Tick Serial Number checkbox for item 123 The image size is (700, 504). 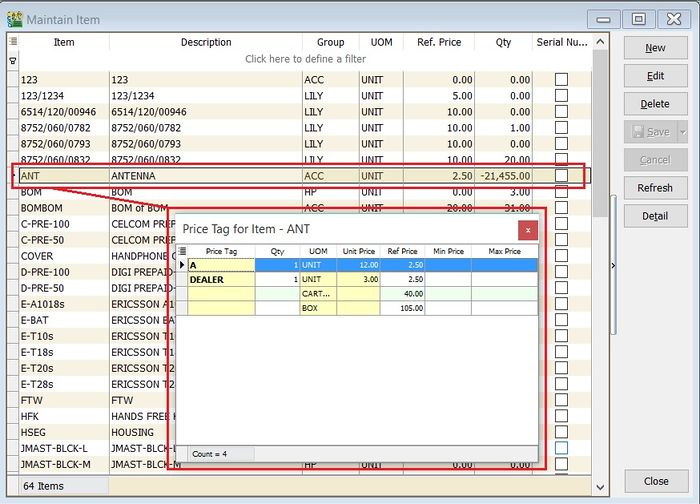tap(561, 79)
